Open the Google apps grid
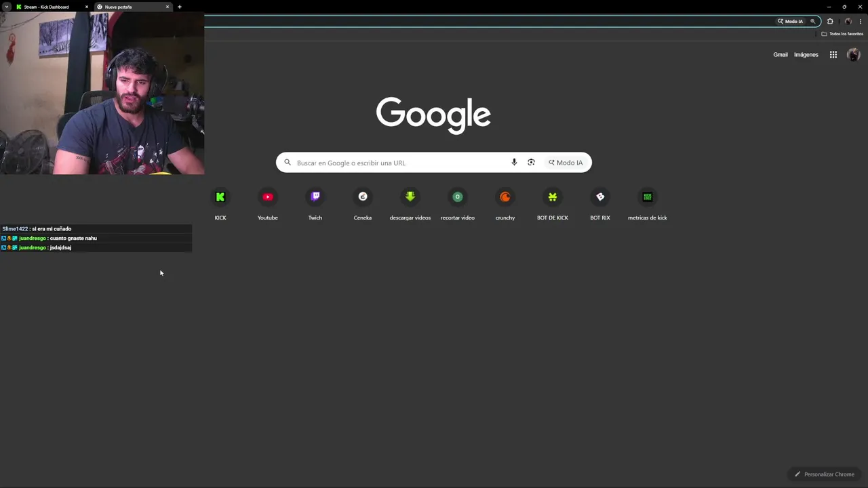Viewport: 868px width, 488px height. pyautogui.click(x=833, y=55)
